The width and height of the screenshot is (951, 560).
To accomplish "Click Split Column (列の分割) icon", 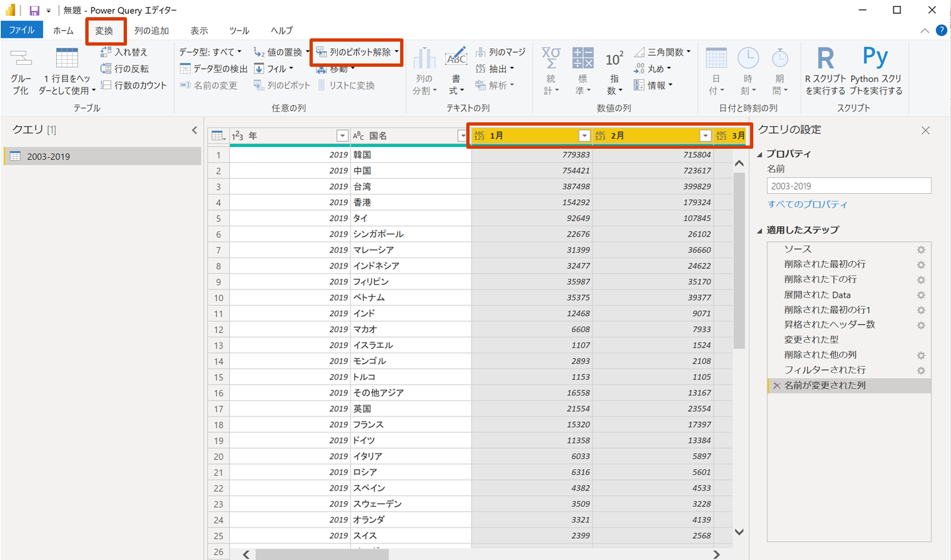I will pos(424,58).
